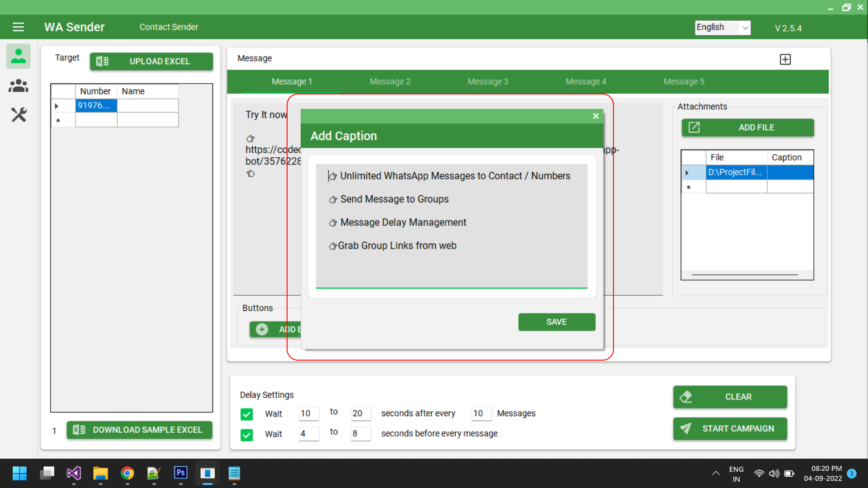868x488 pixels.
Task: Open the Group Sender sidebar icon
Action: 19,85
